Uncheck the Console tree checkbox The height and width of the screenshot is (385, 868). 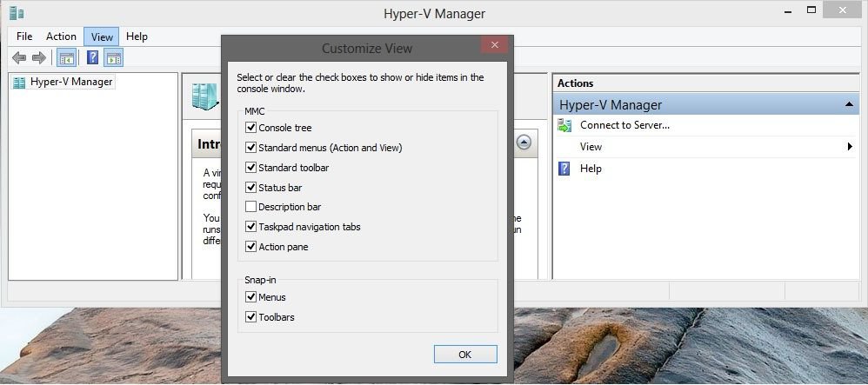[250, 128]
